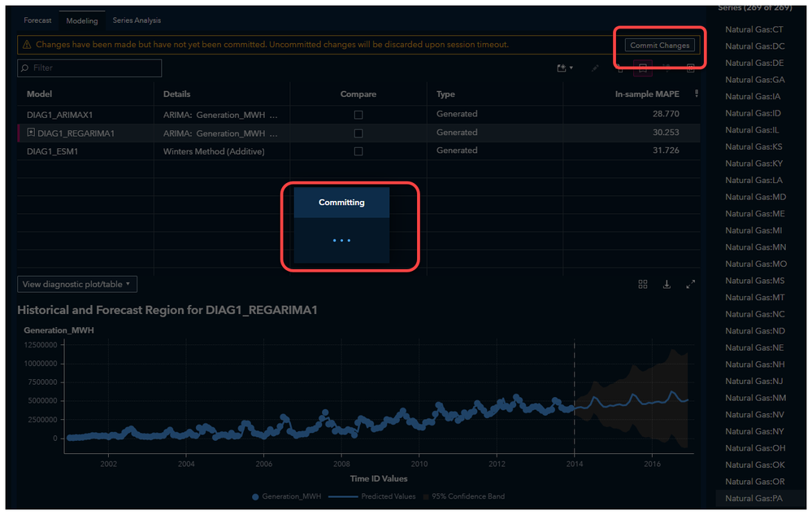This screenshot has height=515, width=812.
Task: Click the warning triangle icon in banner
Action: click(26, 45)
